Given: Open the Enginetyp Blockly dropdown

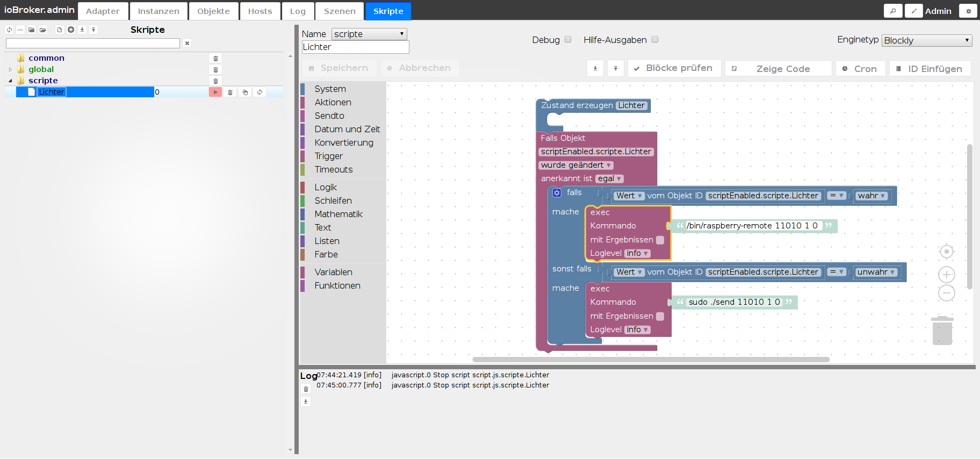Looking at the screenshot, I should point(927,40).
